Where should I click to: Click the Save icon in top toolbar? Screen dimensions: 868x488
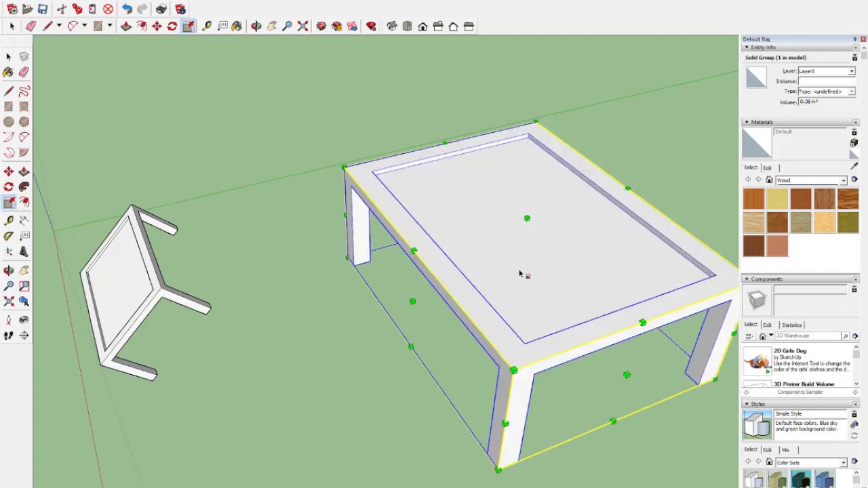(x=43, y=9)
